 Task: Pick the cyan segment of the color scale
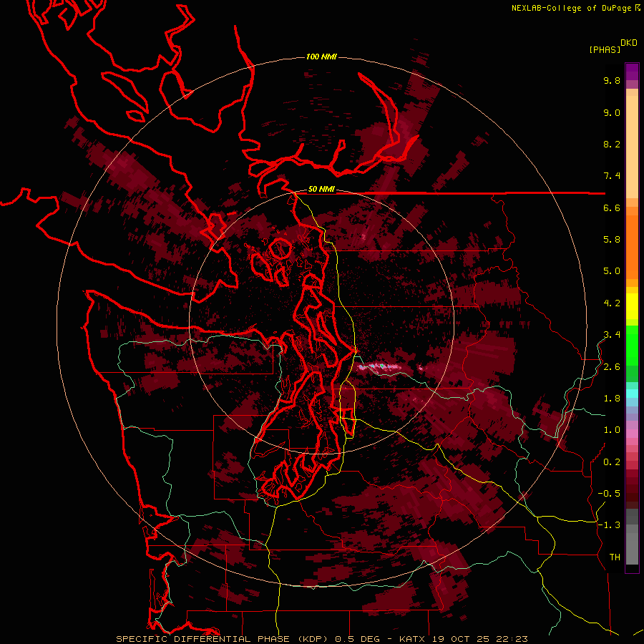point(632,394)
